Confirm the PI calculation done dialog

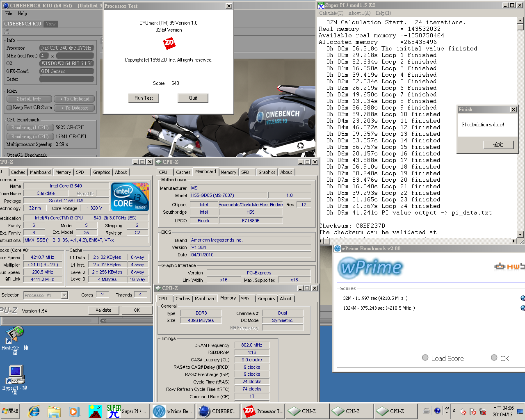coord(498,144)
